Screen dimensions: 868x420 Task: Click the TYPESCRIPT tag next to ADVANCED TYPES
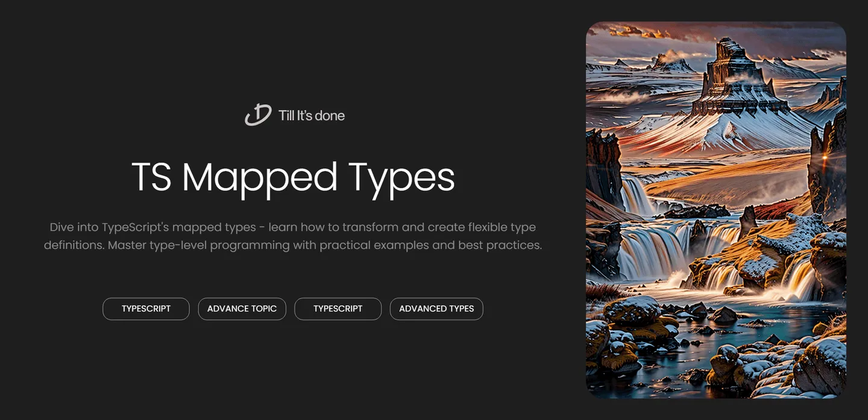click(338, 309)
